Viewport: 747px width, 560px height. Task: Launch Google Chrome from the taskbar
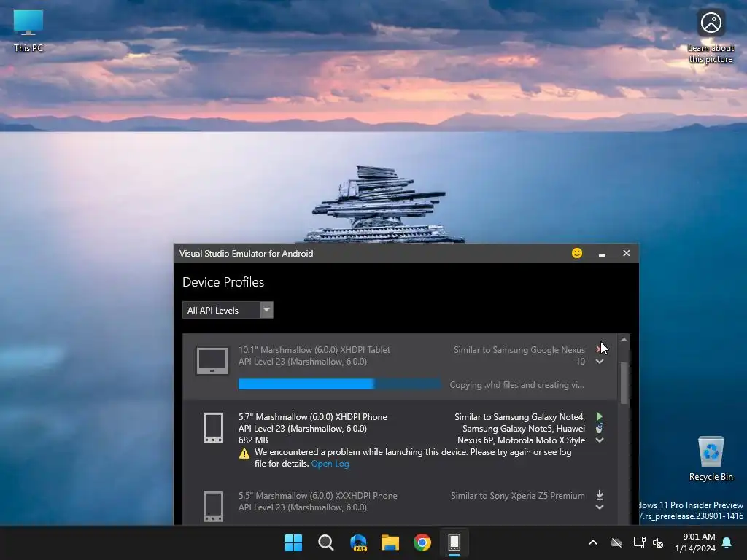coord(422,542)
